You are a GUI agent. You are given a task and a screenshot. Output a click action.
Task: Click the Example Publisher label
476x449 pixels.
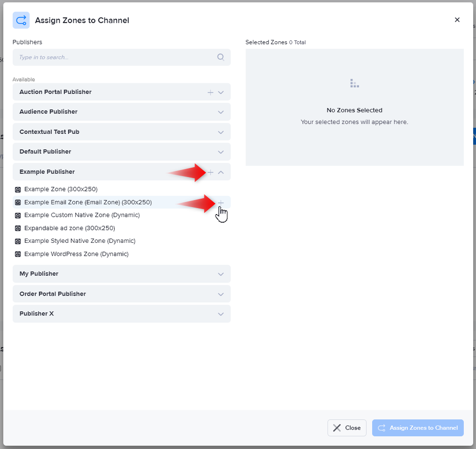pyautogui.click(x=47, y=171)
